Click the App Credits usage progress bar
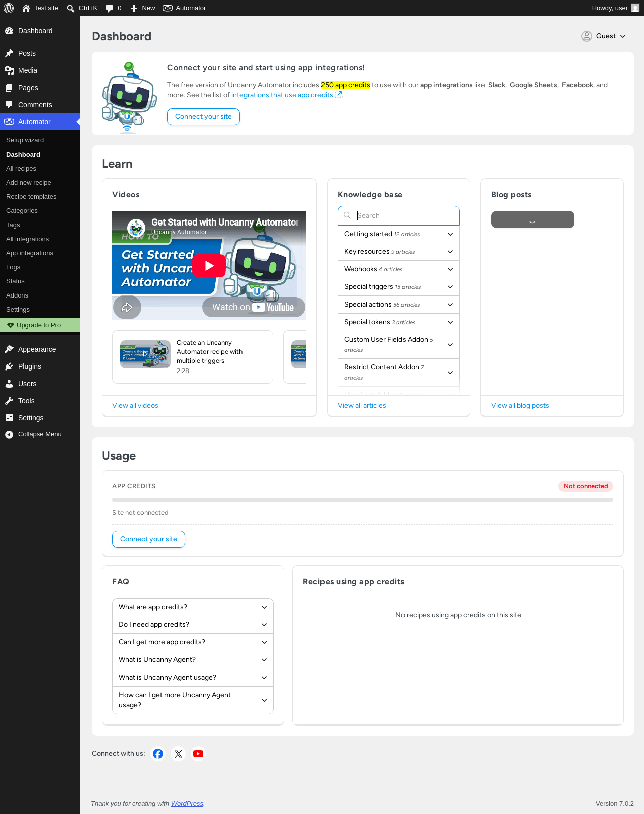Screen dimensions: 644x814 point(363,500)
